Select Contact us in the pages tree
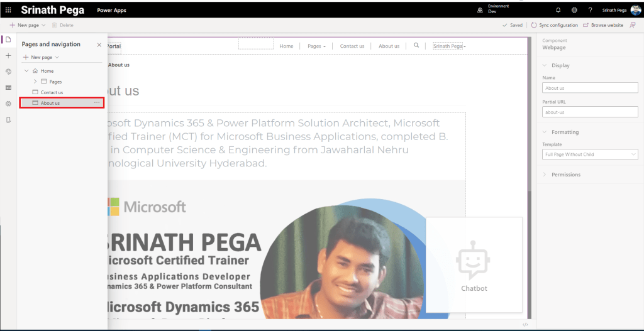The height and width of the screenshot is (331, 644). [52, 92]
